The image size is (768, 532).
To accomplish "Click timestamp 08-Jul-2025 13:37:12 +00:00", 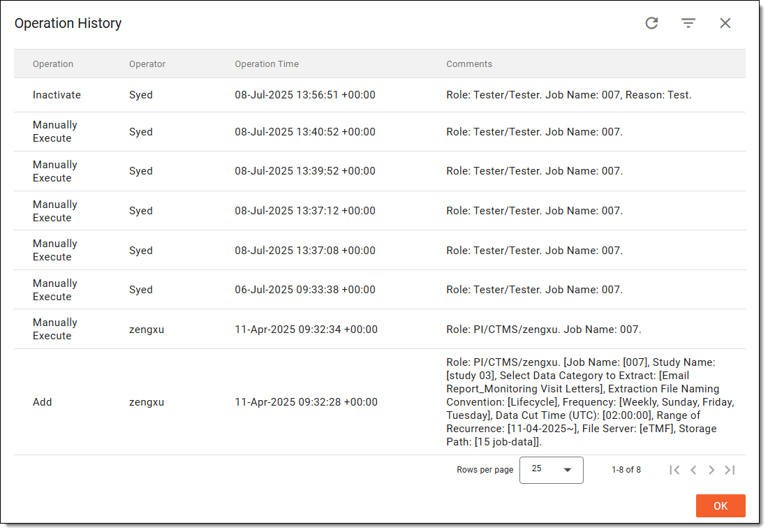I will 305,211.
